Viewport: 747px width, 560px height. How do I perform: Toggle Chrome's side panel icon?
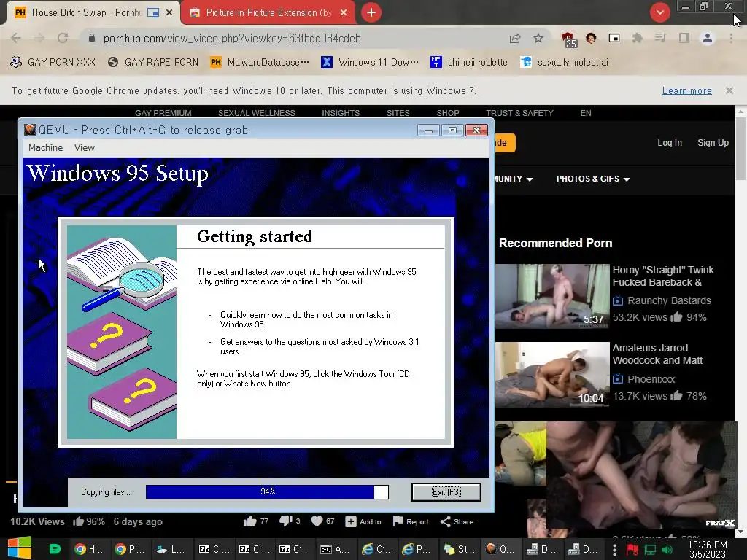pos(684,38)
